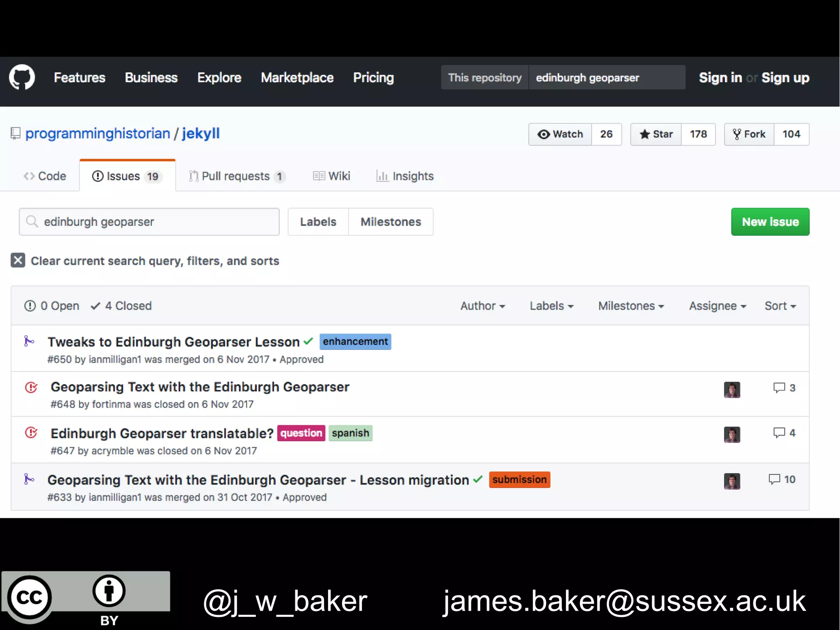The image size is (840, 630).
Task: Click the ianmilligan1 author link on #650
Action: point(115,360)
